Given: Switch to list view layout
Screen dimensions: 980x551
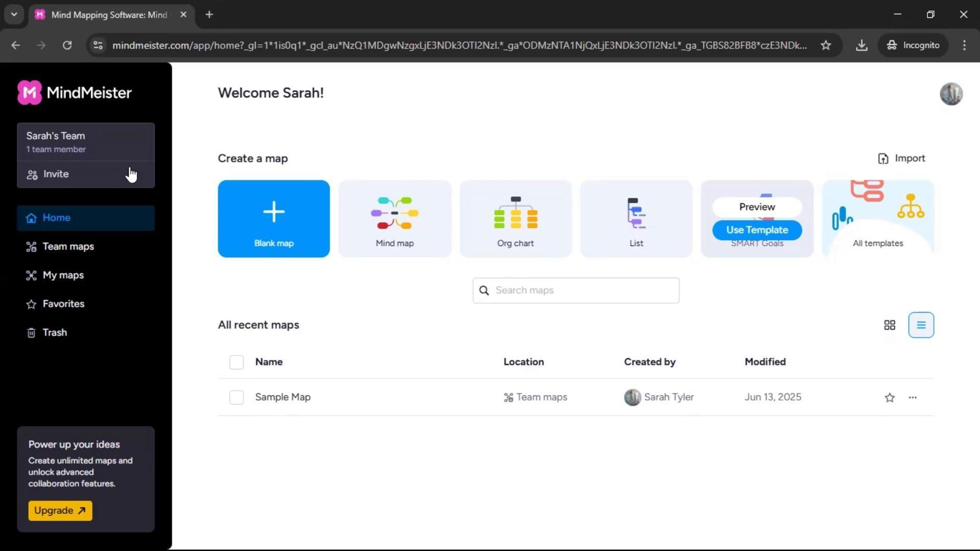Looking at the screenshot, I should click(x=921, y=325).
